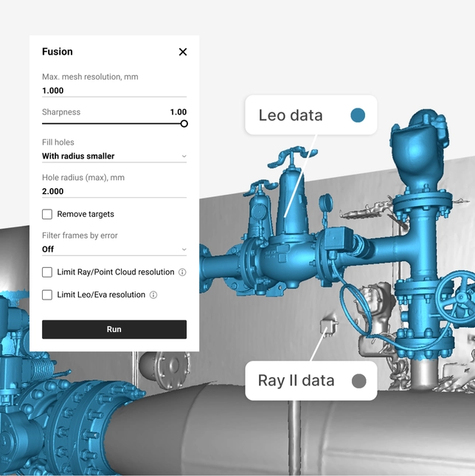This screenshot has height=476, width=475.
Task: Open the Fill holes dropdown
Action: [114, 156]
